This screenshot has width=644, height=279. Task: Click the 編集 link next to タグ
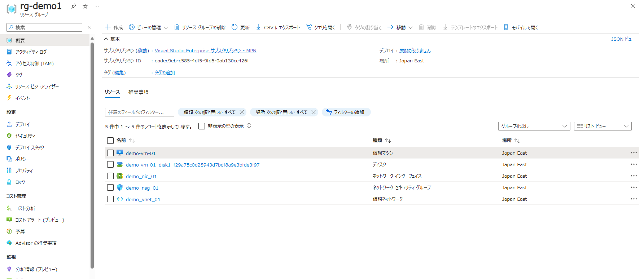[119, 72]
